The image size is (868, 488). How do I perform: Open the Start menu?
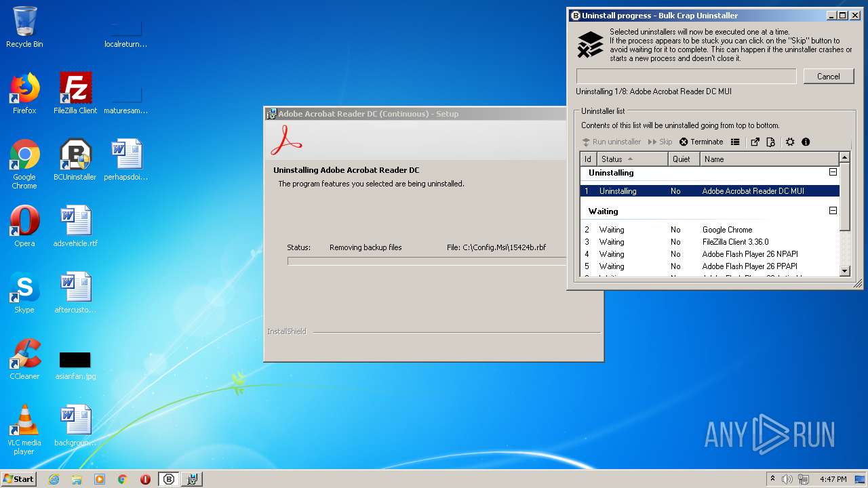tap(18, 479)
